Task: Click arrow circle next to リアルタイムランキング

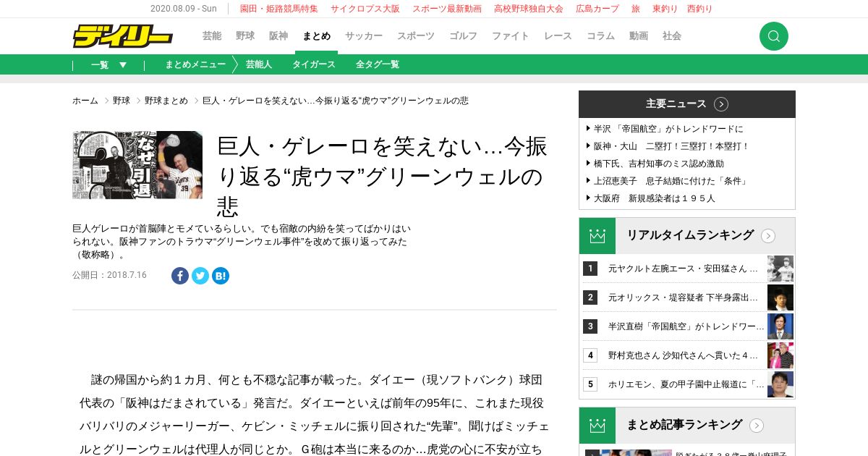Action: (768, 236)
